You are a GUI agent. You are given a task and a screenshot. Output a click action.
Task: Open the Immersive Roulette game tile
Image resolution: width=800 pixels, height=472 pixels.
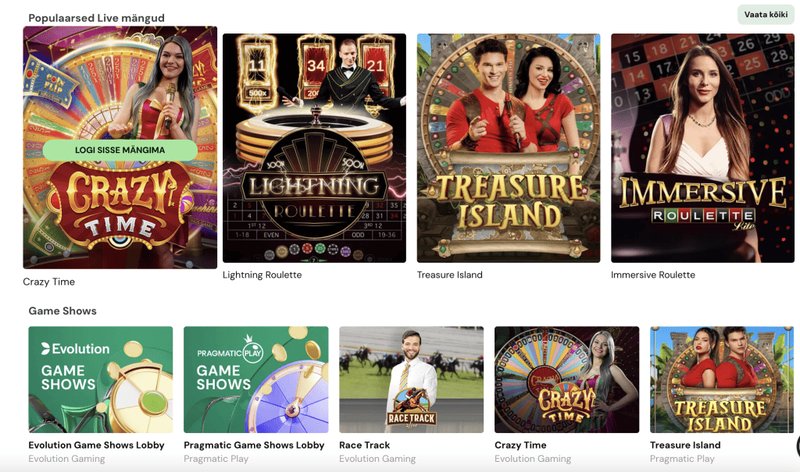(x=703, y=148)
